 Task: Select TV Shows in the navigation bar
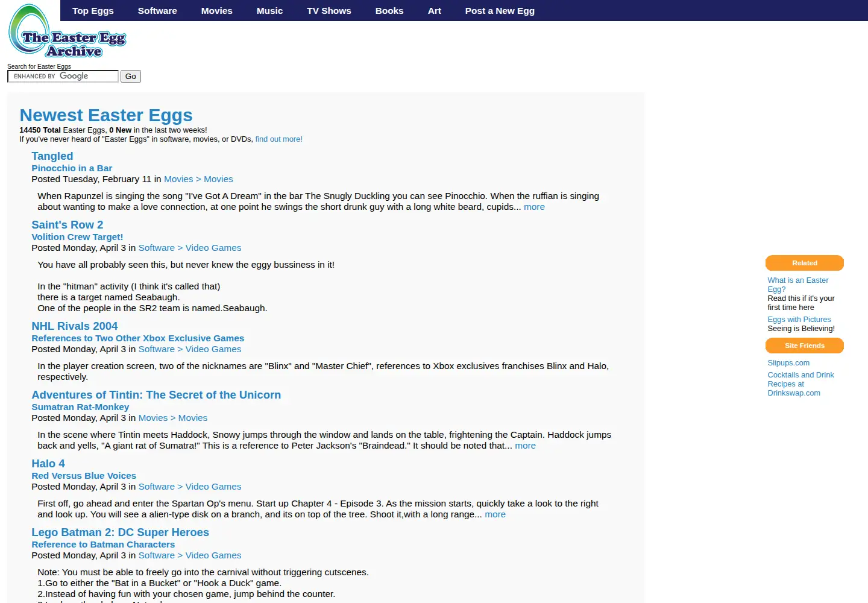tap(329, 11)
